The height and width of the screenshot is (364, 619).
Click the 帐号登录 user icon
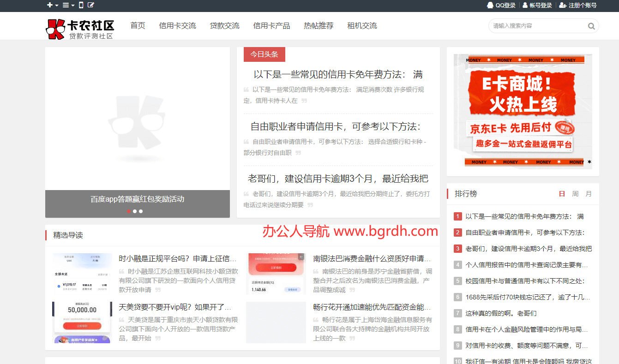(525, 6)
